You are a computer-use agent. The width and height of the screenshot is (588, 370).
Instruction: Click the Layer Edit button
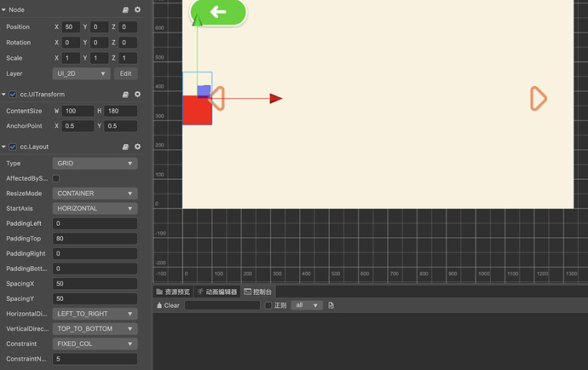tap(125, 73)
